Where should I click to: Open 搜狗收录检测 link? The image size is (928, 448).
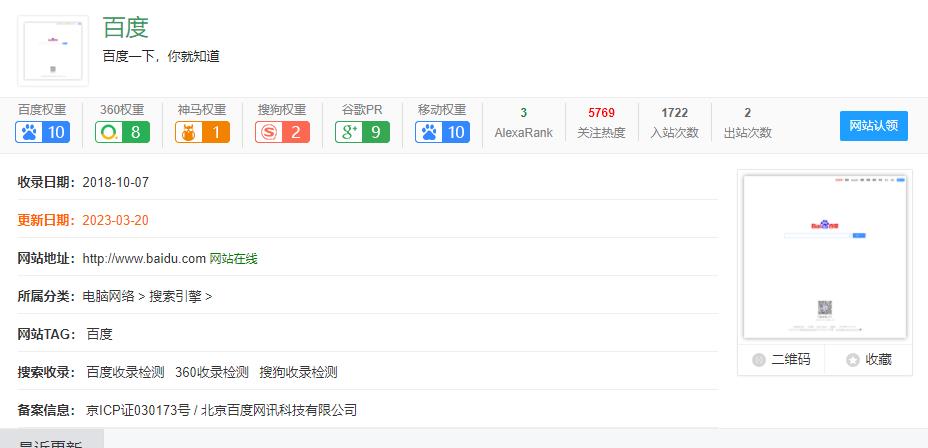(x=298, y=372)
